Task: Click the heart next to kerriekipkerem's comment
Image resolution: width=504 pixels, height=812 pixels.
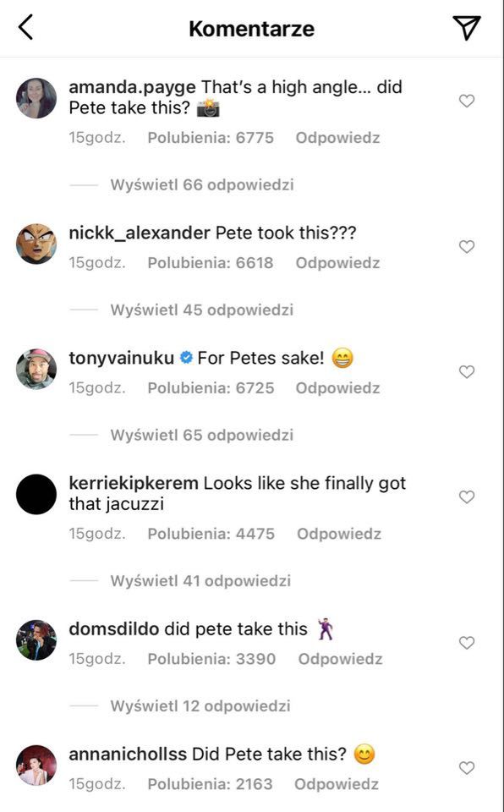Action: point(466,497)
